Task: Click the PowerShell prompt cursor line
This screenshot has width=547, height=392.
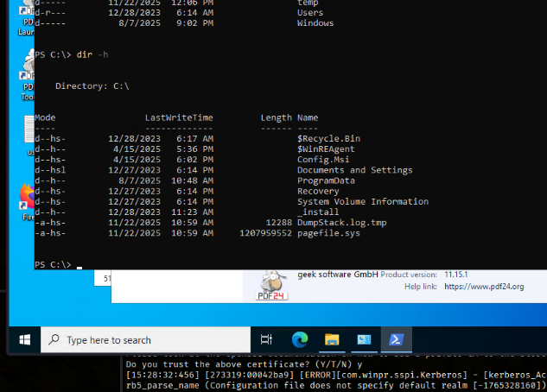Action: (58, 265)
